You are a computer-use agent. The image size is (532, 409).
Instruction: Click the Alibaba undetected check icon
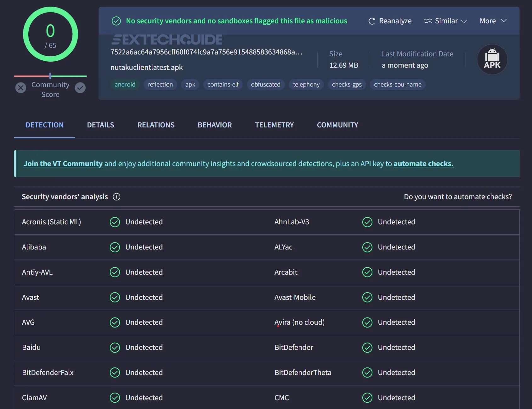[x=115, y=247]
